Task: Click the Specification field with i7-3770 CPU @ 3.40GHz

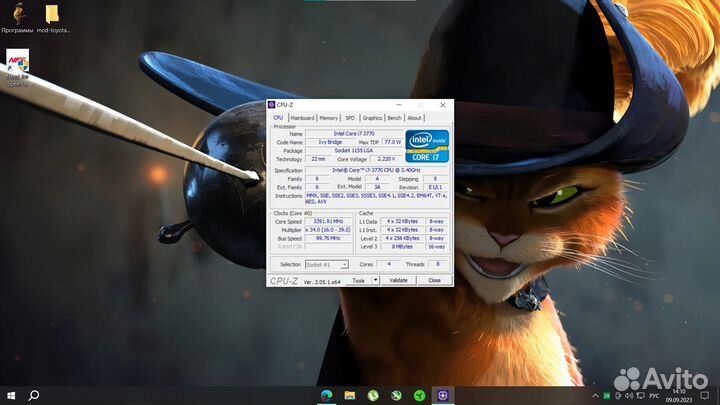Action: pyautogui.click(x=376, y=170)
